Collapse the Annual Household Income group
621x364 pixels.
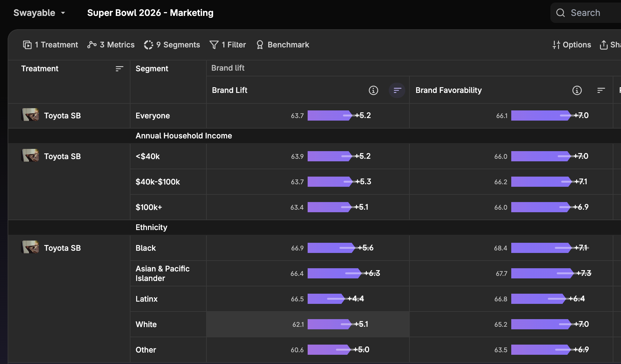[x=184, y=136]
